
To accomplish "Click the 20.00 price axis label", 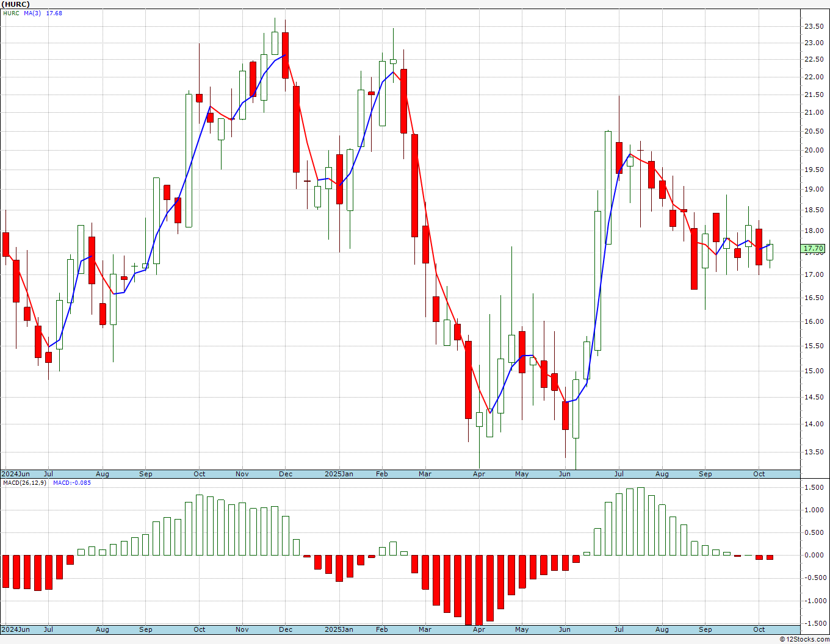I will [x=814, y=150].
